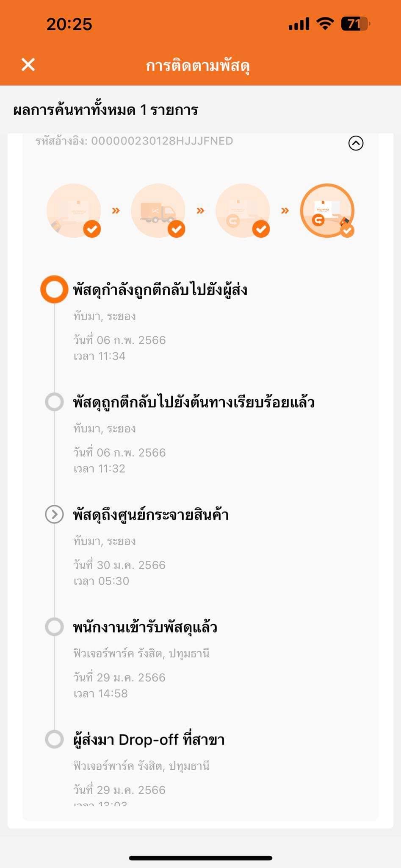Tap the reference code 000000230128HJJJFNED
The image size is (401, 868).
click(x=162, y=141)
